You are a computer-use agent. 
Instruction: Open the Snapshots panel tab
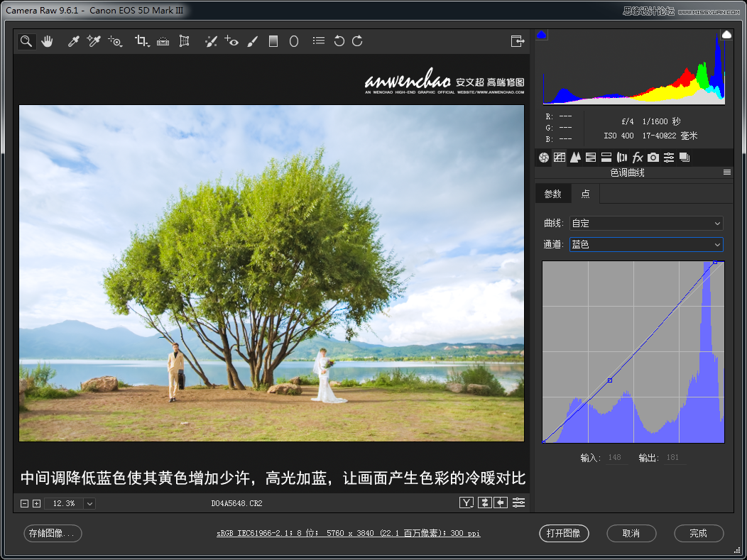[685, 157]
